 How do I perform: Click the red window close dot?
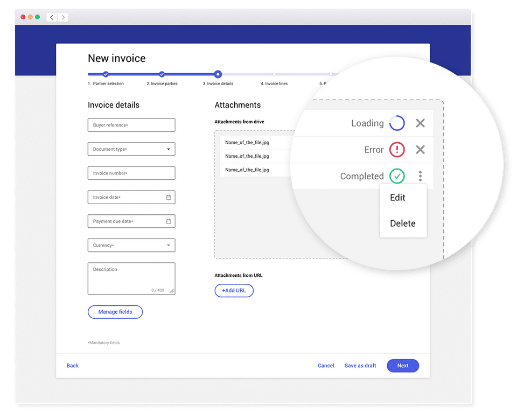[x=23, y=17]
